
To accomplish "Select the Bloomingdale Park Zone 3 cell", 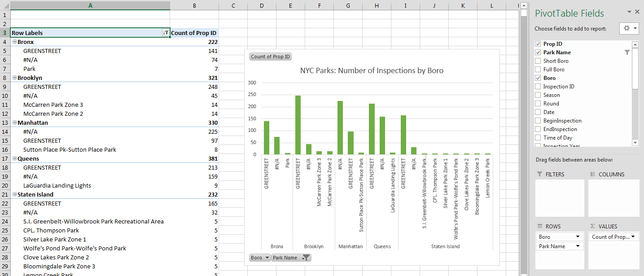I will (90, 266).
